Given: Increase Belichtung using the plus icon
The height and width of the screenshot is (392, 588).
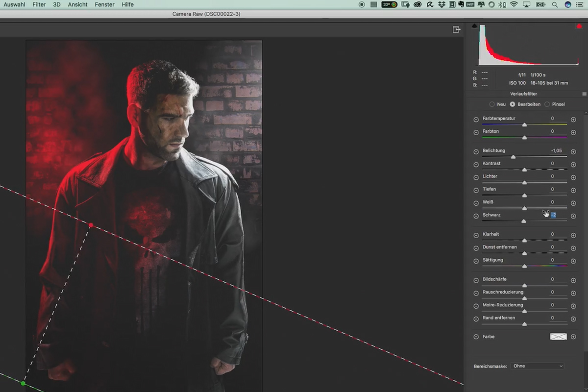Looking at the screenshot, I should click(573, 152).
